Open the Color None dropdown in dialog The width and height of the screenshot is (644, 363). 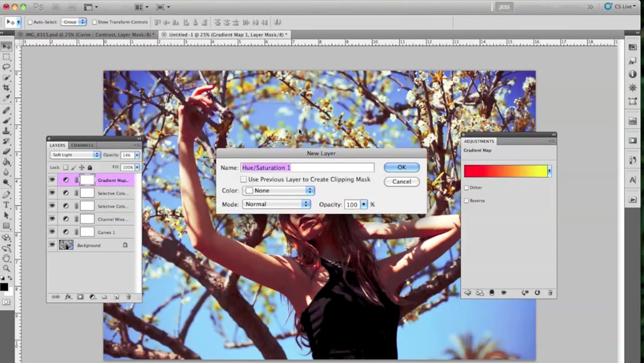pyautogui.click(x=279, y=191)
